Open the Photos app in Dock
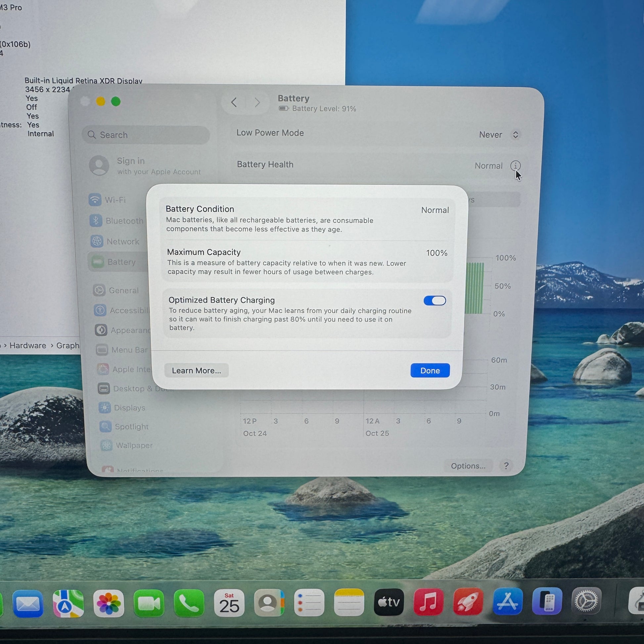 [x=108, y=603]
